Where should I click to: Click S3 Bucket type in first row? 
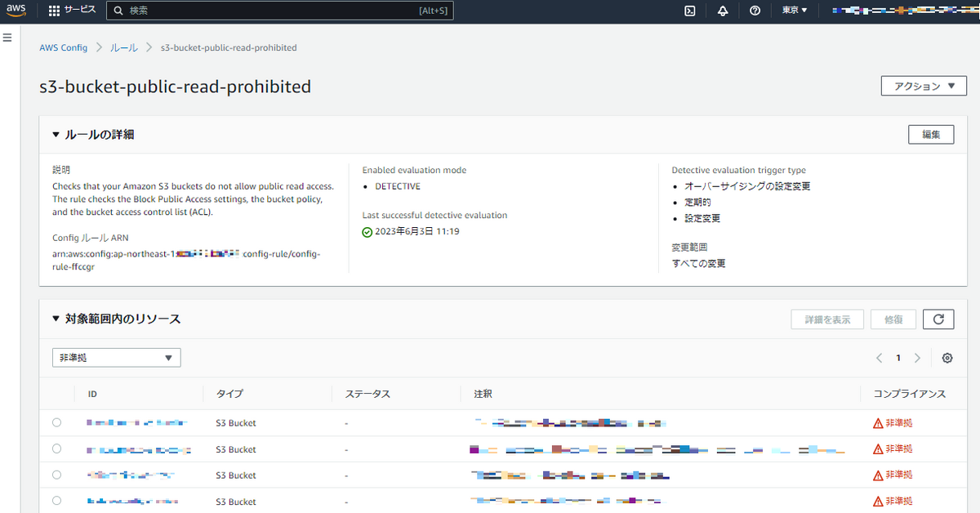tap(236, 423)
